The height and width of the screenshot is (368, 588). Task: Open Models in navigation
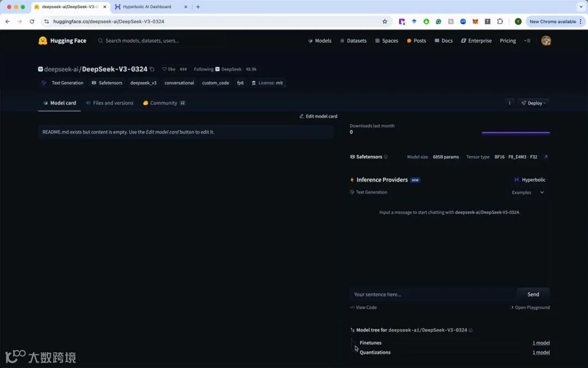(320, 40)
